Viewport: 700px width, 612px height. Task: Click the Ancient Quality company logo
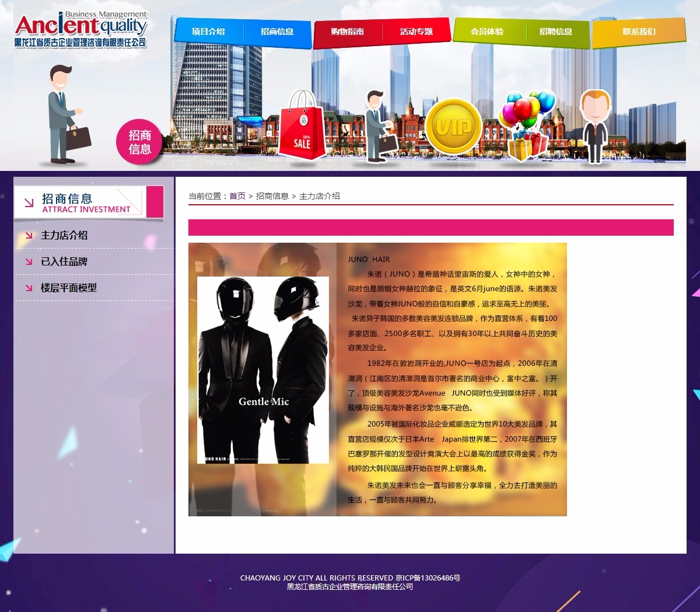coord(80,29)
